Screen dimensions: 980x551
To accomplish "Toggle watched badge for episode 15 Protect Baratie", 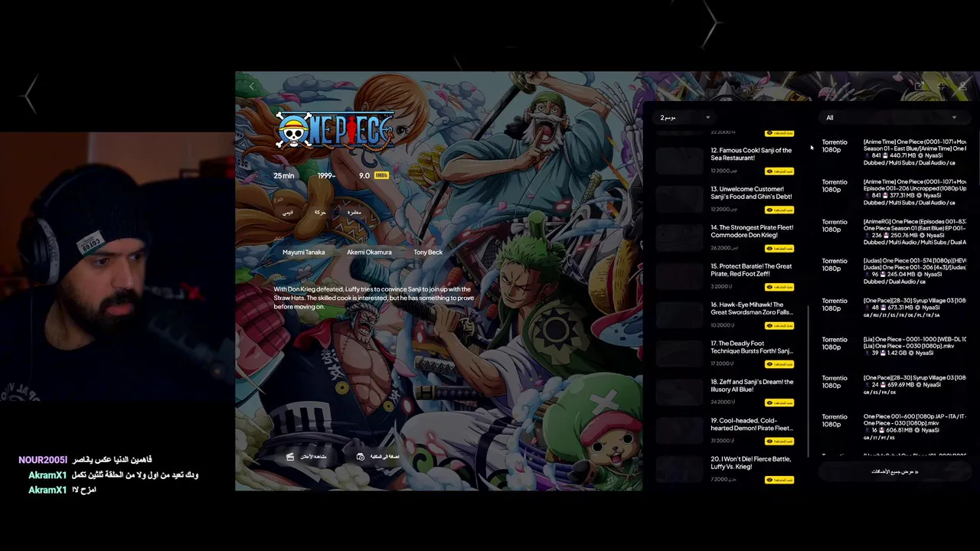I will click(779, 287).
